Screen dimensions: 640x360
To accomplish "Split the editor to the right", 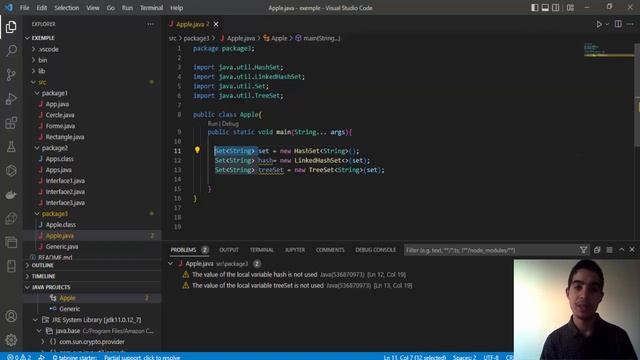I will [x=618, y=24].
